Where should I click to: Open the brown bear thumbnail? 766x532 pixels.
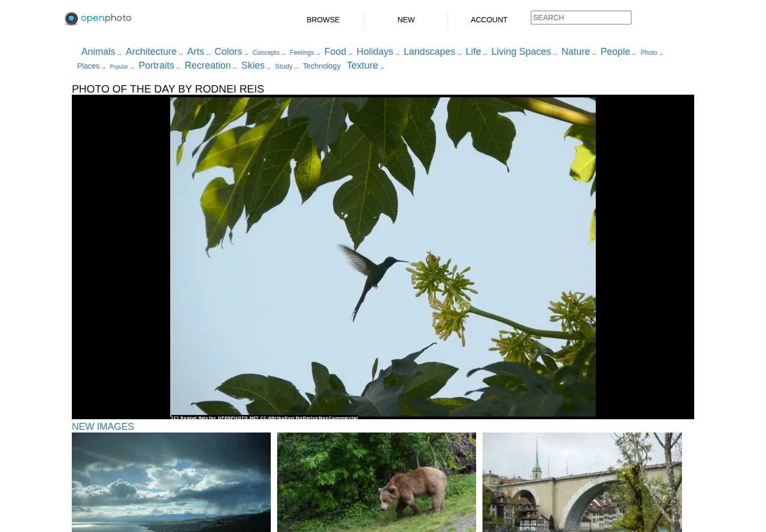(377, 482)
